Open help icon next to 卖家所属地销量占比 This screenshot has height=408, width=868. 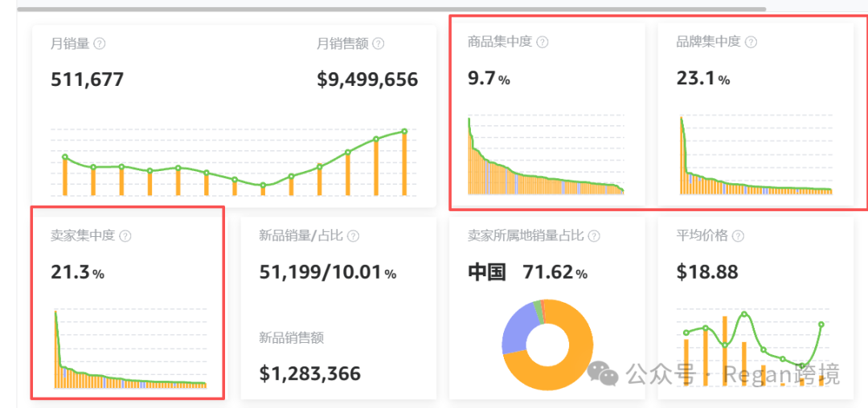point(595,236)
